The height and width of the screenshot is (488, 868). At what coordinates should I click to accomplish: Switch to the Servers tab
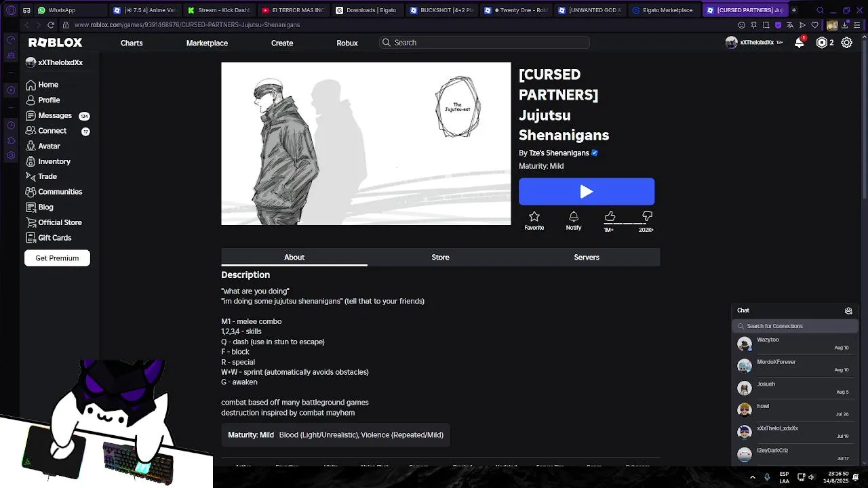(x=587, y=257)
